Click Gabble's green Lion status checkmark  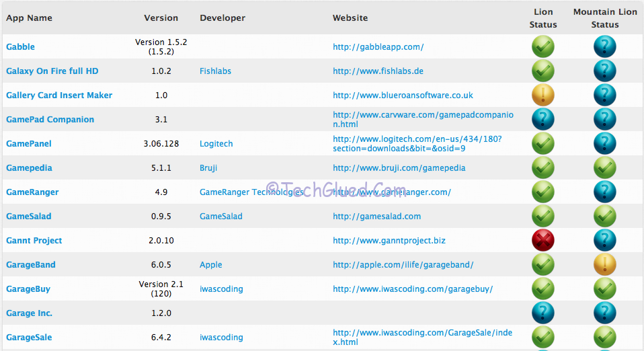(x=543, y=46)
